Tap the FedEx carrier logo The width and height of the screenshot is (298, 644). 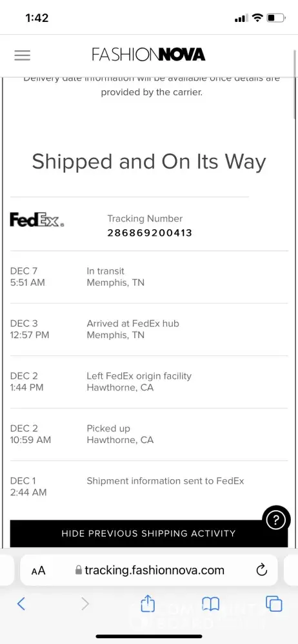37,220
